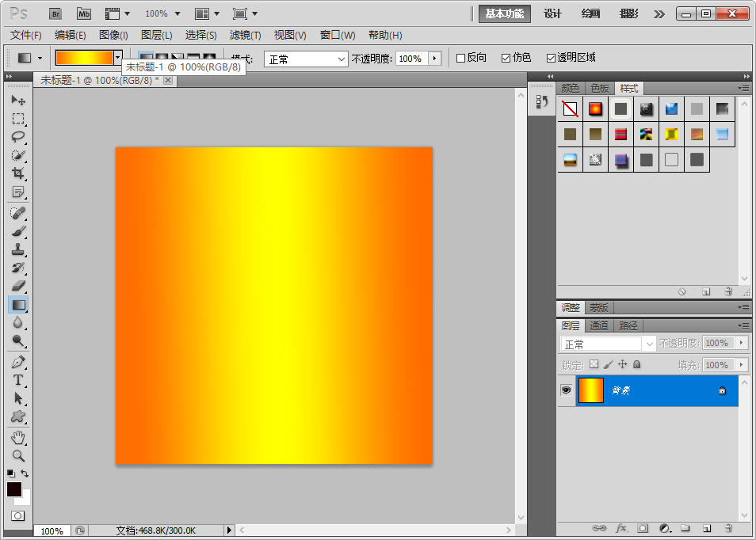Select the Path Selection tool
The height and width of the screenshot is (540, 756).
click(x=18, y=398)
